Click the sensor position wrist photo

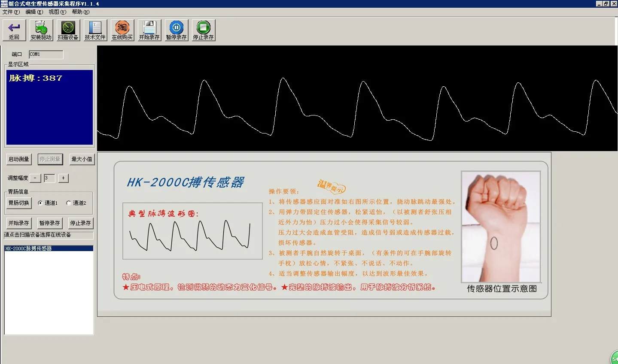[501, 227]
